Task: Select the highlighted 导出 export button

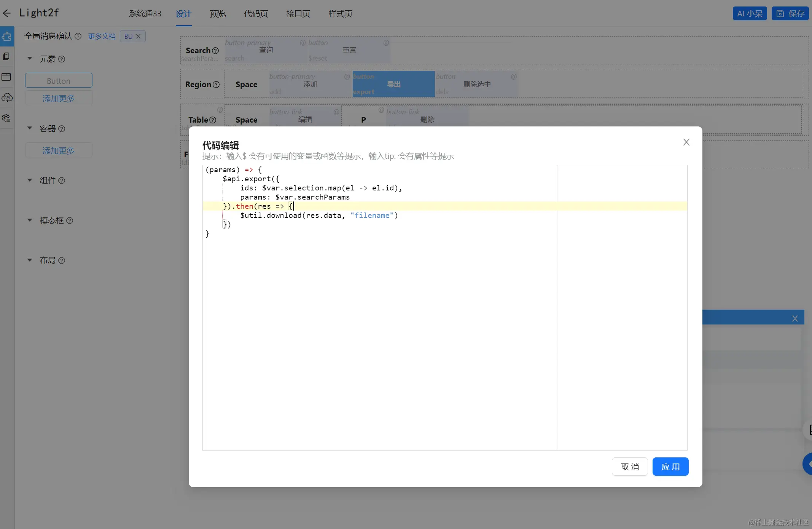Action: (x=393, y=84)
